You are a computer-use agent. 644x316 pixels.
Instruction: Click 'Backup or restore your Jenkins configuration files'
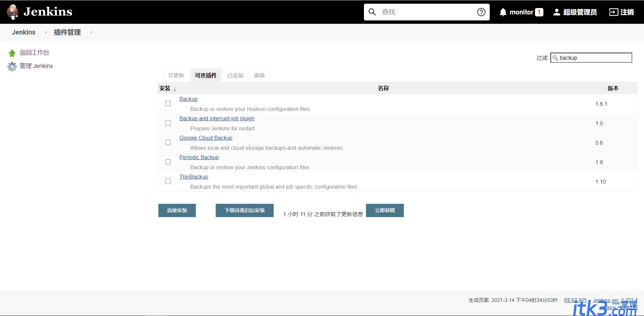click(250, 167)
